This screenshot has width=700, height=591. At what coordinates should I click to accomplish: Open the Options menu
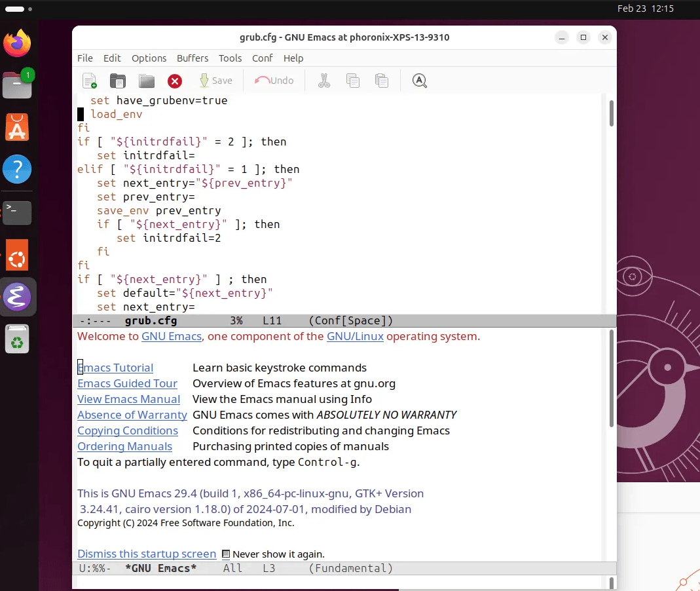coord(149,58)
